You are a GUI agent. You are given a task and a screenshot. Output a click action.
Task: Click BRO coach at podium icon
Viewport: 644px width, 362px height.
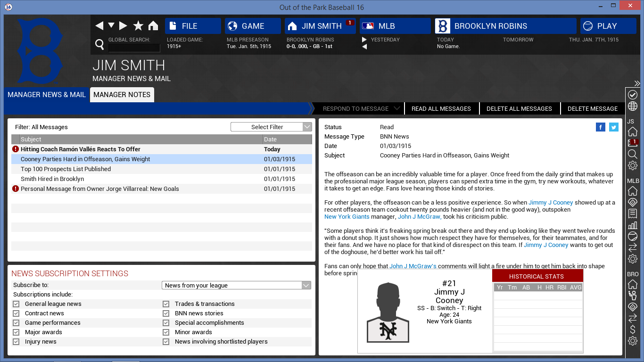(x=633, y=296)
